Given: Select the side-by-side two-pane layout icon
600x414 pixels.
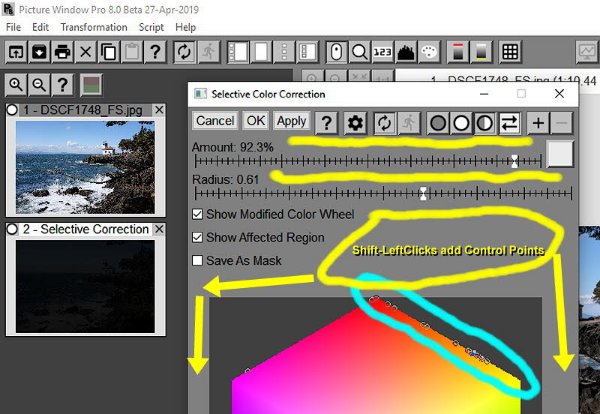Looking at the screenshot, I should [x=238, y=52].
